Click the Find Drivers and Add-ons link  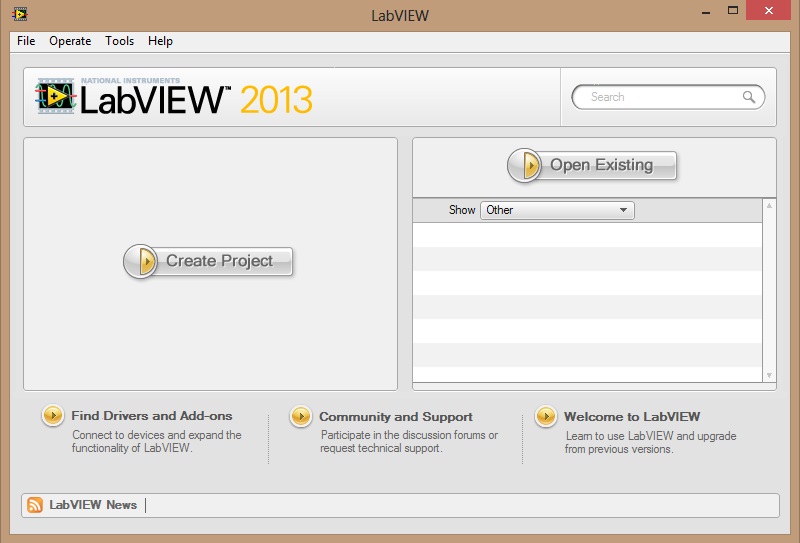151,416
